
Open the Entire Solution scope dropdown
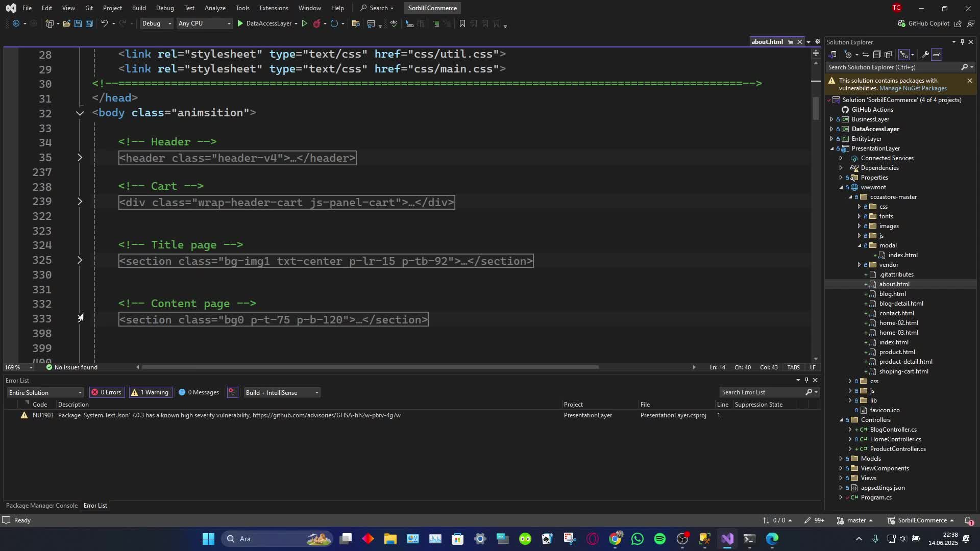click(x=45, y=392)
